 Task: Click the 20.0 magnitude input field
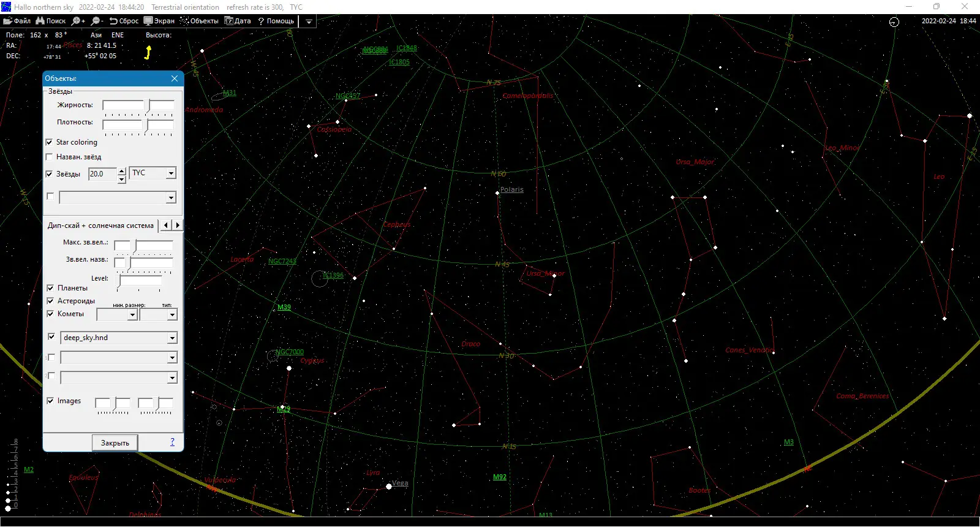pos(102,174)
